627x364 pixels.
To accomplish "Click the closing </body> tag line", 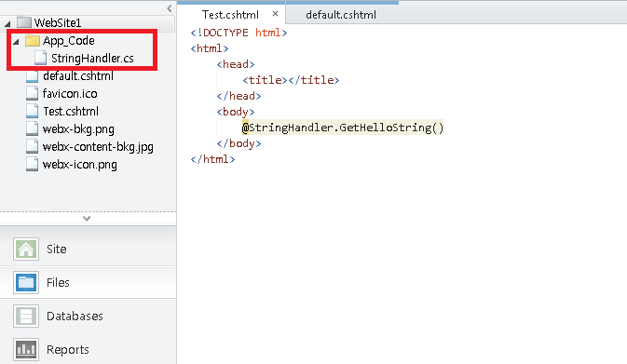I will click(239, 143).
